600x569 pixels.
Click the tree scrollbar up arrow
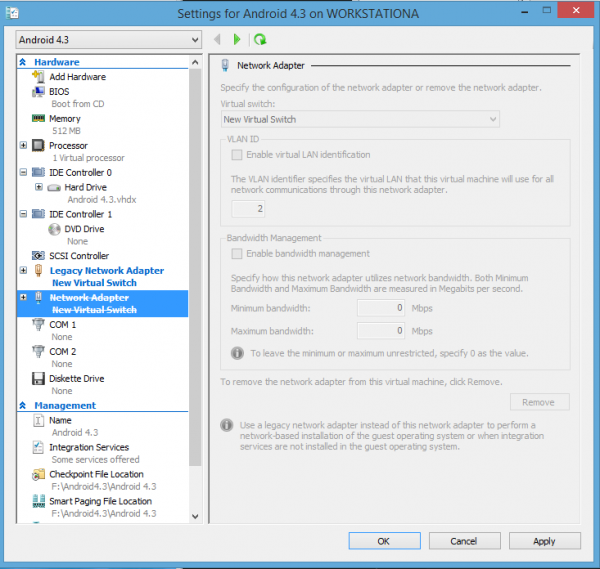pos(195,62)
